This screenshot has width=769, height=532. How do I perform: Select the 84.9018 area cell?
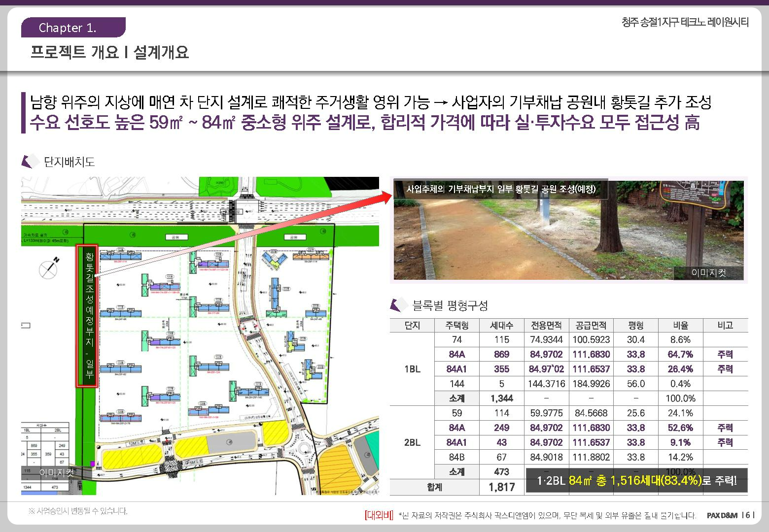tap(546, 457)
